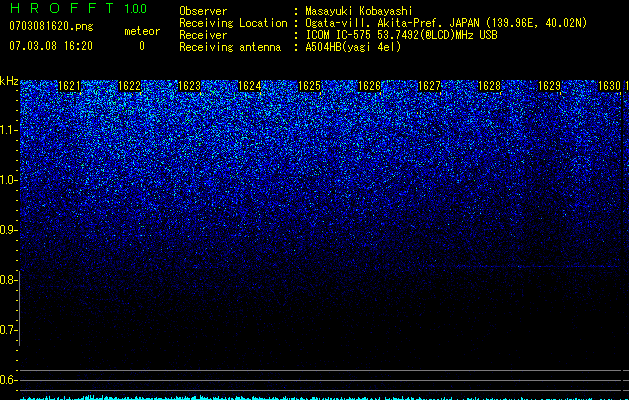Click the receiver value ICOM IC-575 53.7492 MHz

coord(401,35)
